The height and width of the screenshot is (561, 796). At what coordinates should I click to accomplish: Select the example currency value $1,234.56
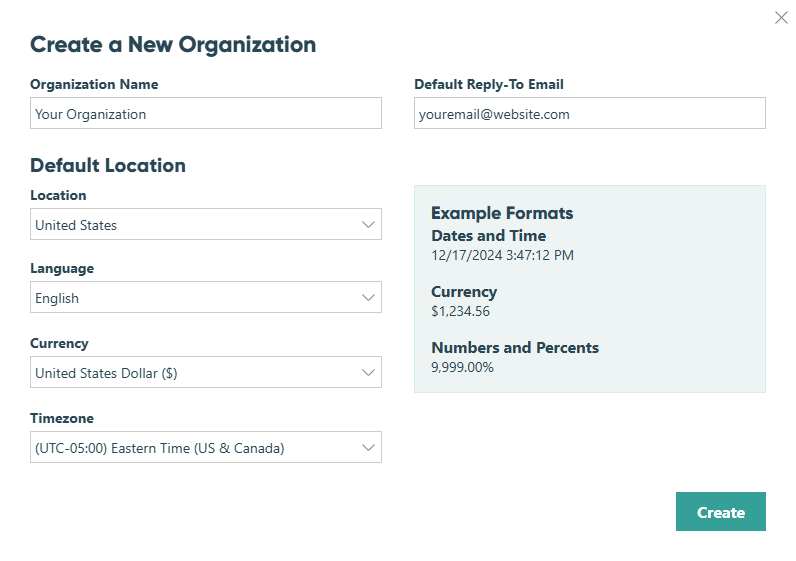pos(460,311)
